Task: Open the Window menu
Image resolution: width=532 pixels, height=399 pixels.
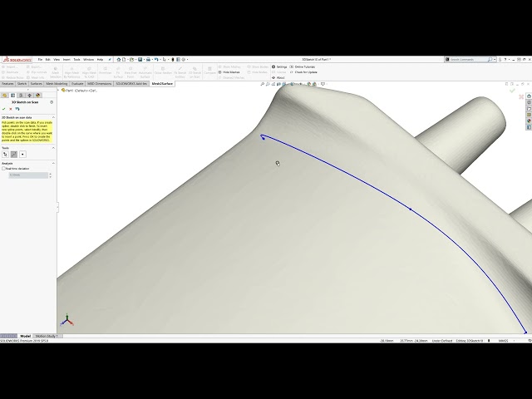Action: point(89,59)
